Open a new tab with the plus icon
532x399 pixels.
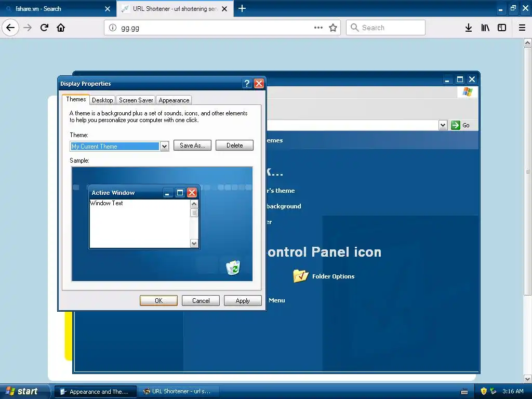pos(242,8)
